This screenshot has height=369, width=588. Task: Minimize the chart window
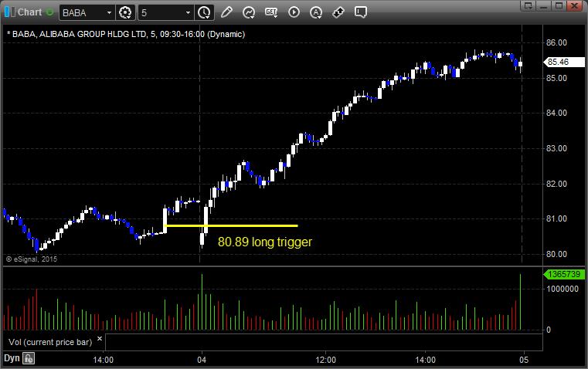tap(544, 5)
